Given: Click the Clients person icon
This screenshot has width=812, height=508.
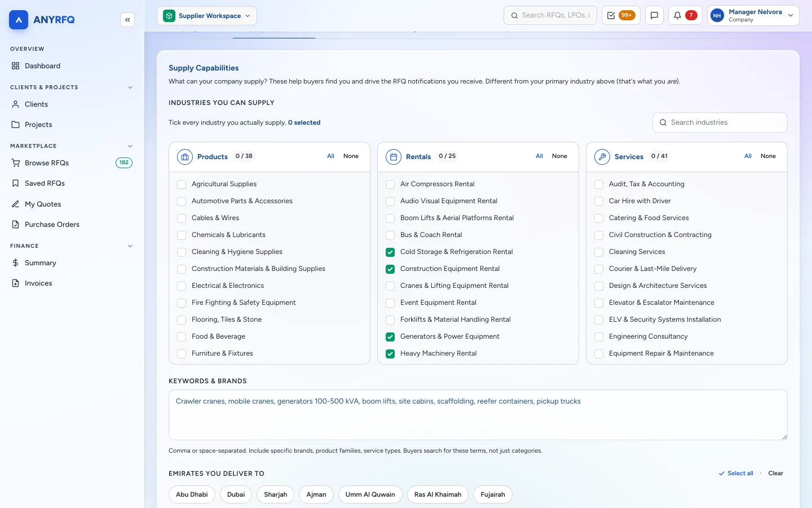Looking at the screenshot, I should pyautogui.click(x=16, y=104).
